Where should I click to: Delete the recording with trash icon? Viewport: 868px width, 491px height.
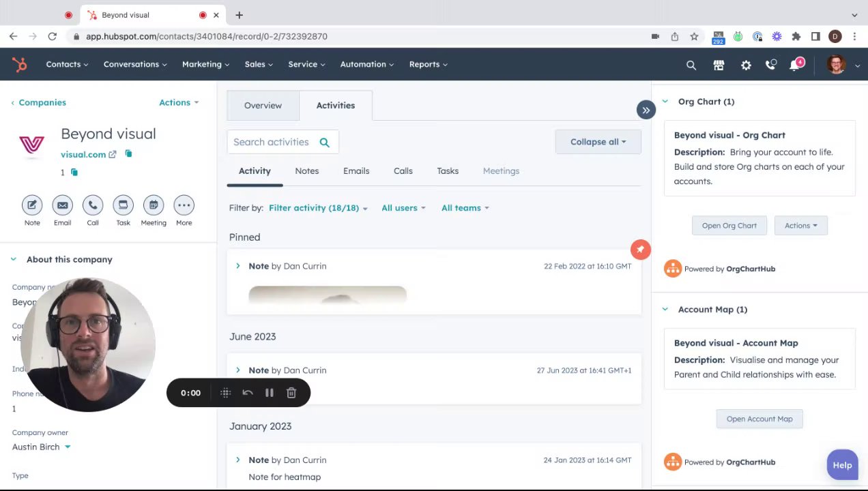tap(291, 393)
